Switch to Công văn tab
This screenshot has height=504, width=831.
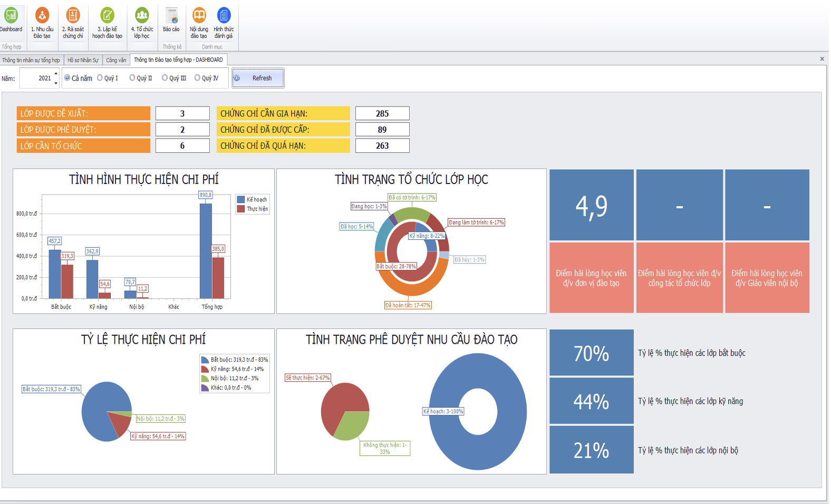[116, 60]
